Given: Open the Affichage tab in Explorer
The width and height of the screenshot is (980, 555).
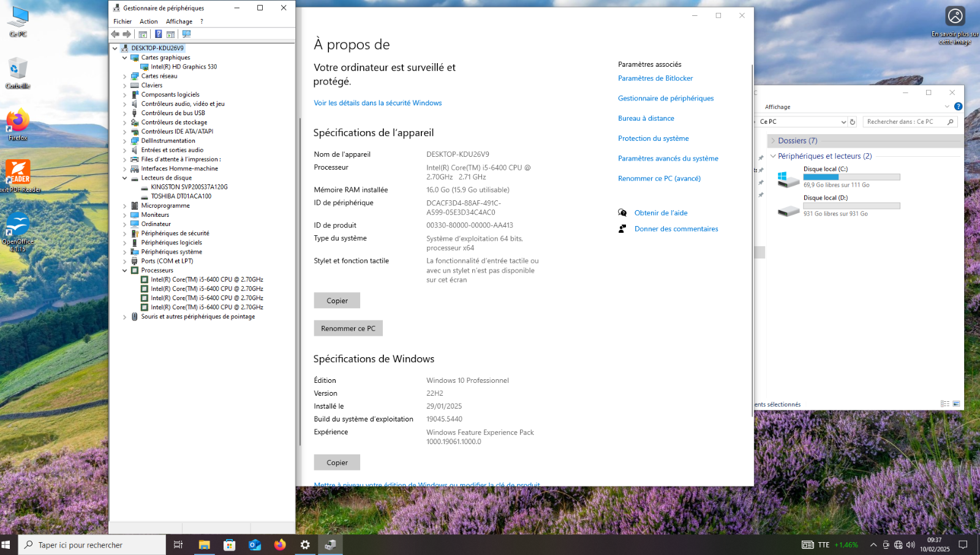Looking at the screenshot, I should coord(778,107).
